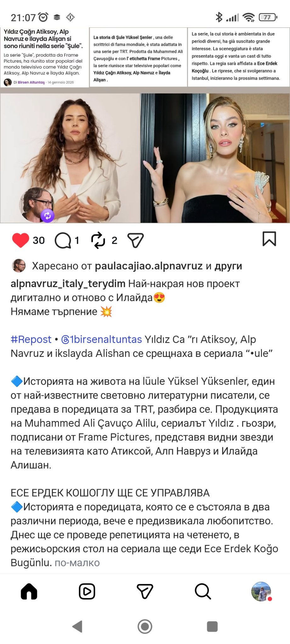290x644 pixels.
Task: Open direct messages in bottom bar
Action: [145, 592]
